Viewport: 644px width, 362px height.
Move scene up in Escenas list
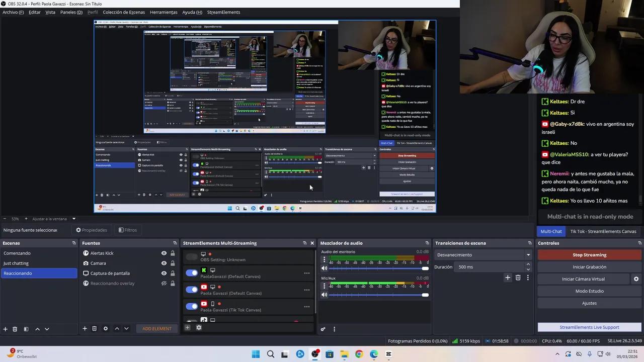click(x=37, y=329)
